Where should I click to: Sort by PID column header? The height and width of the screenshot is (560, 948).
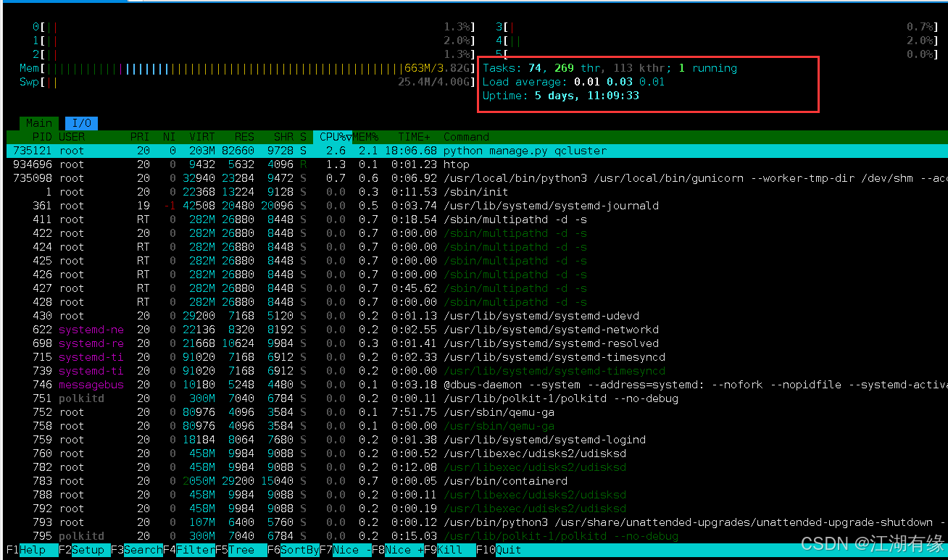[x=42, y=137]
